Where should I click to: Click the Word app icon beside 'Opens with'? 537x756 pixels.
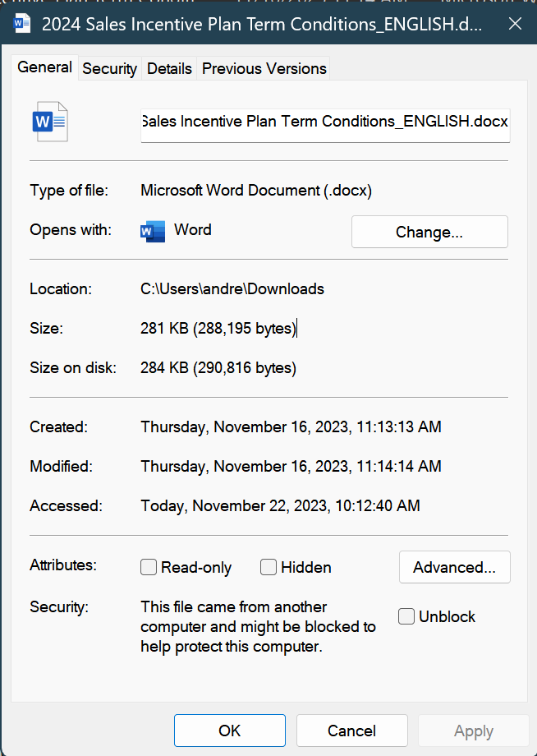[x=153, y=231]
